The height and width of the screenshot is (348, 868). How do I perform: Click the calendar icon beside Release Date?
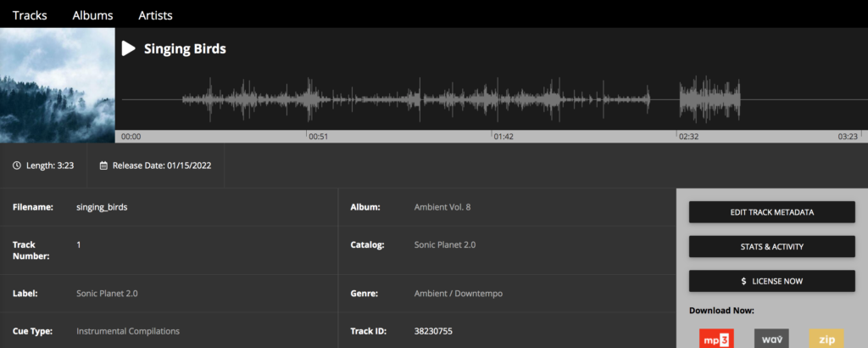[x=103, y=166]
